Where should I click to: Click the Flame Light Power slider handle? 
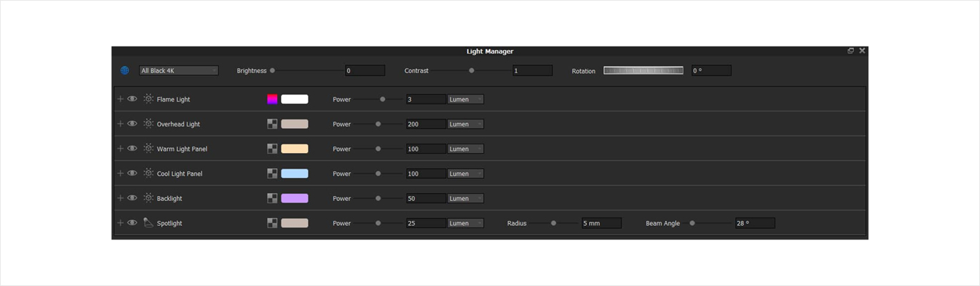tap(382, 99)
